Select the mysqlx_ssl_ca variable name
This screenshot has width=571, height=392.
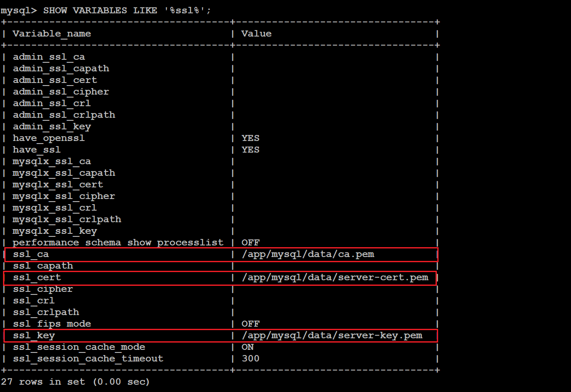point(52,161)
